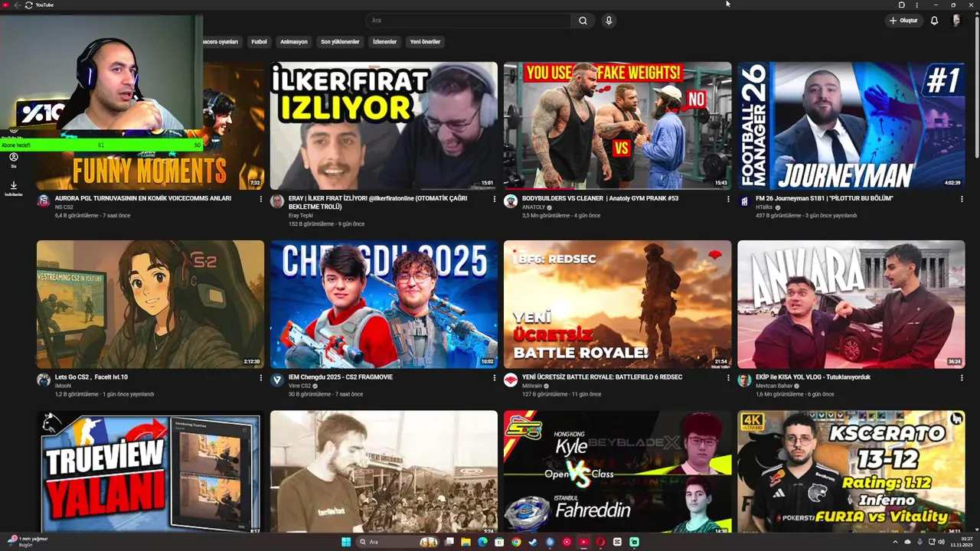
Task: Click the 'Oluştur' create button
Action: pyautogui.click(x=903, y=21)
